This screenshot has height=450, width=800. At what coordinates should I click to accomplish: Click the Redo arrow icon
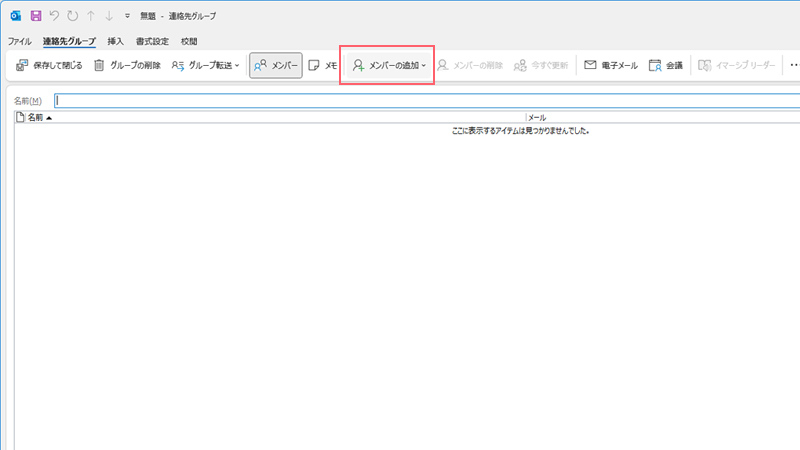(x=72, y=16)
